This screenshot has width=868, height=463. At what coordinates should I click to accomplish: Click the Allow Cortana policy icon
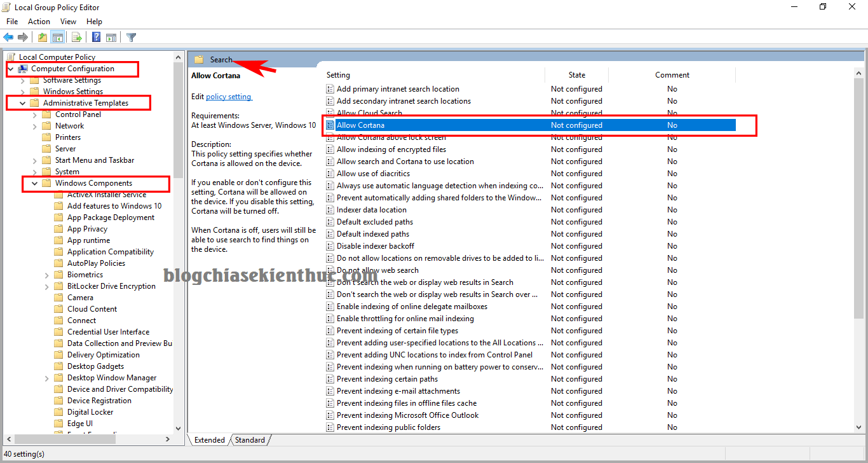330,125
